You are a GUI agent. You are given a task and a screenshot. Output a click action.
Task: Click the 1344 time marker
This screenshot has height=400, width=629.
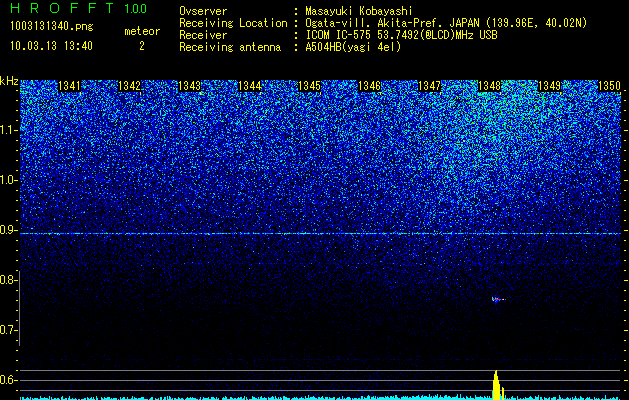(250, 86)
